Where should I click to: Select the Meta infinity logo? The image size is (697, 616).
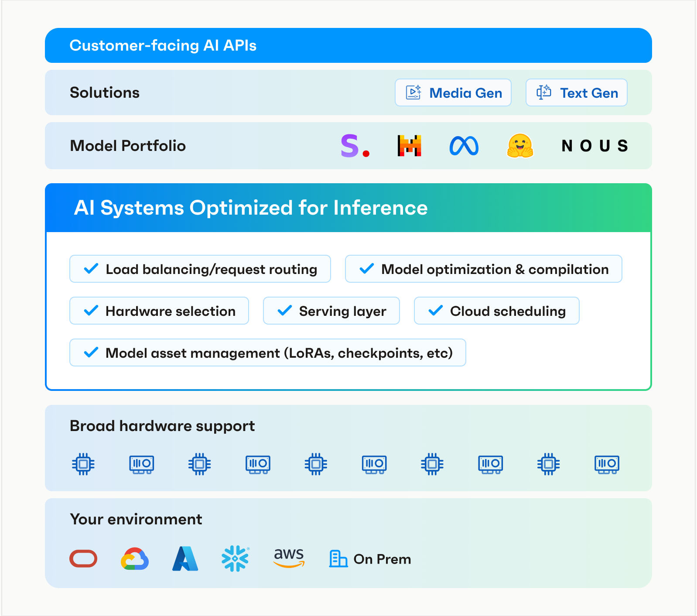(464, 146)
